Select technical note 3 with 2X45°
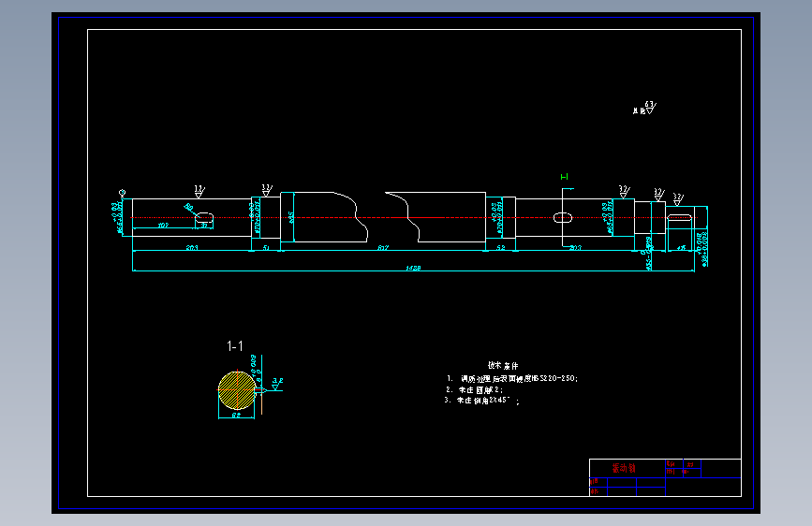Screen dimensions: 812x526 (x=481, y=401)
